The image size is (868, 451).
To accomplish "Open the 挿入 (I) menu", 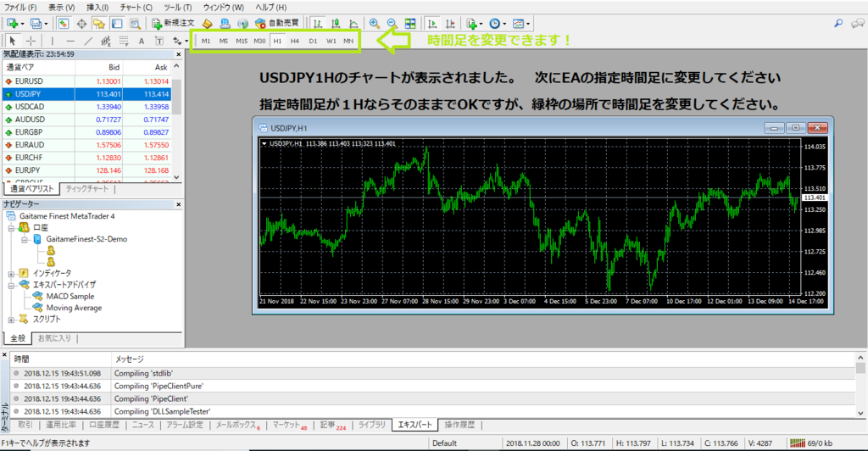I will click(x=97, y=7).
